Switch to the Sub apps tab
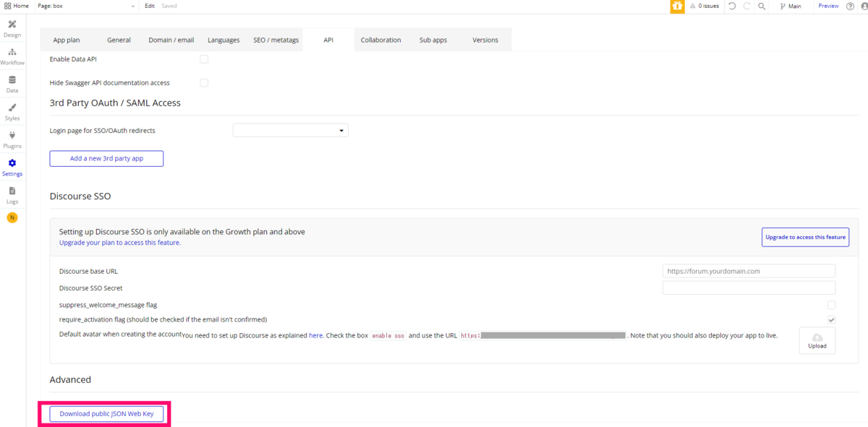This screenshot has width=868, height=427. point(433,40)
